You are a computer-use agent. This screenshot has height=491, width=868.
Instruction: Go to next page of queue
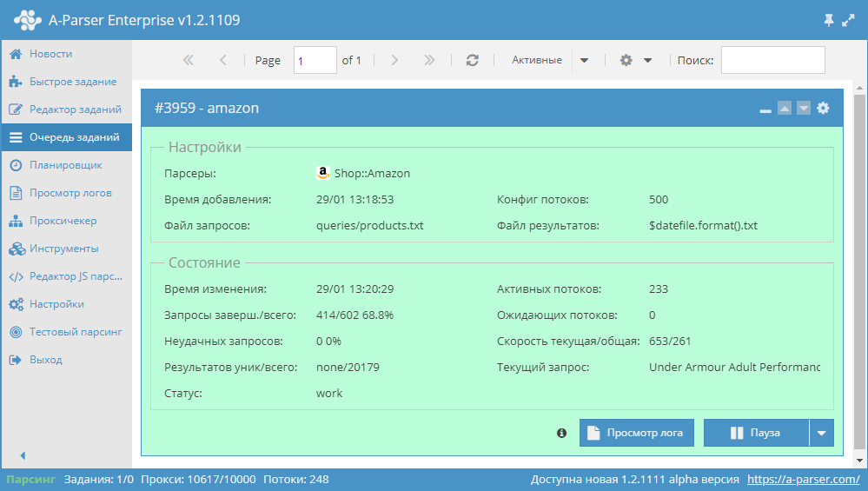[394, 60]
